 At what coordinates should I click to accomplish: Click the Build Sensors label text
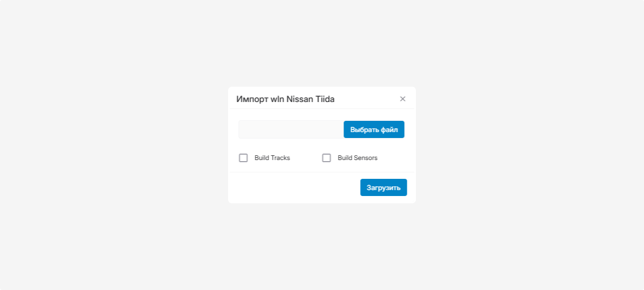coord(357,158)
